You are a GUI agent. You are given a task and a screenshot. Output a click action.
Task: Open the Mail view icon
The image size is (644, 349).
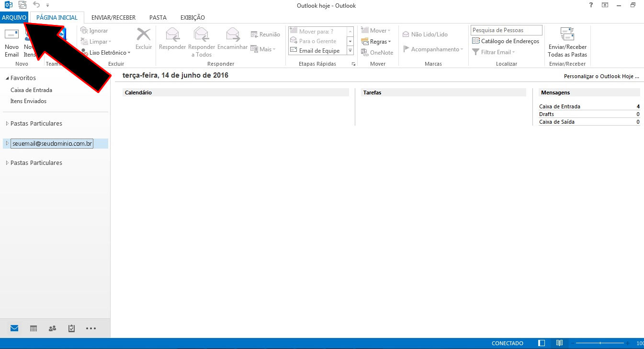pyautogui.click(x=14, y=328)
